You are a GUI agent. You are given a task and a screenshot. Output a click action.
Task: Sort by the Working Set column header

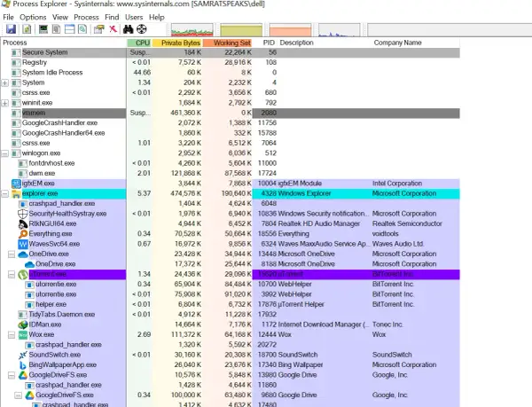228,43
